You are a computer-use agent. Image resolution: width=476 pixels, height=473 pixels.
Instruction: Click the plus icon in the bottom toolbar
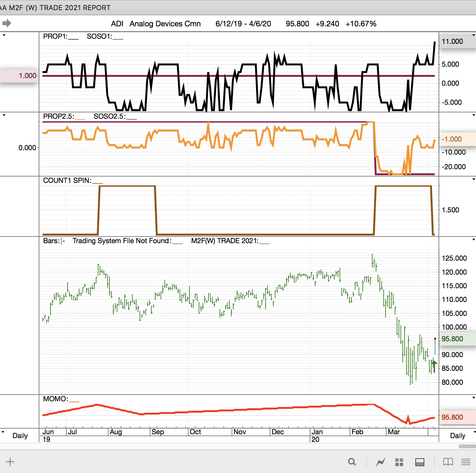click(x=10, y=462)
